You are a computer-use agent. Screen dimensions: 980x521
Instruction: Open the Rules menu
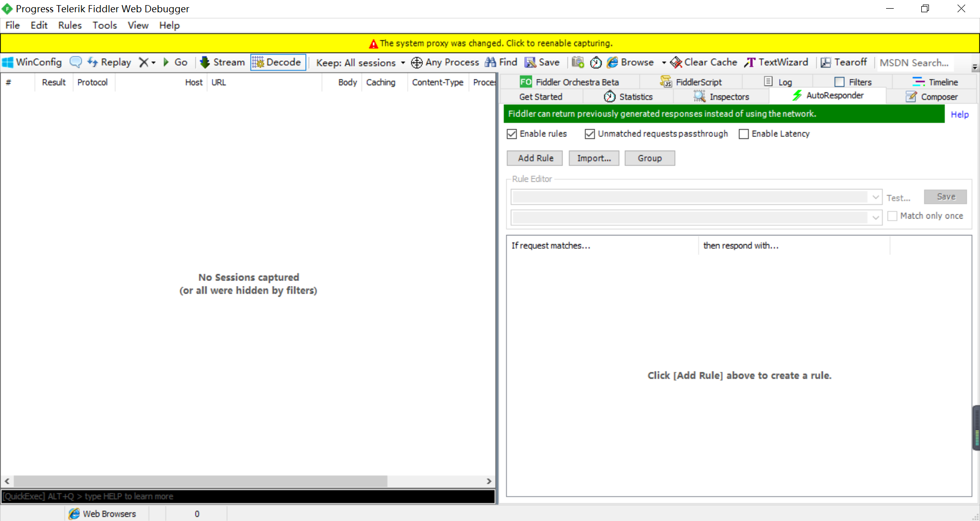tap(70, 26)
